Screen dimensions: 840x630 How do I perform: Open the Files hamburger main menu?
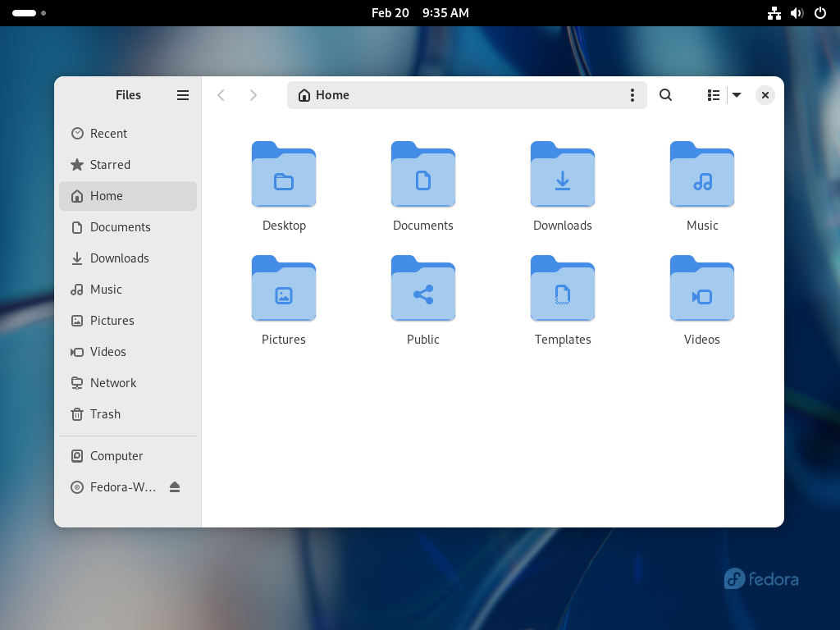pos(183,95)
